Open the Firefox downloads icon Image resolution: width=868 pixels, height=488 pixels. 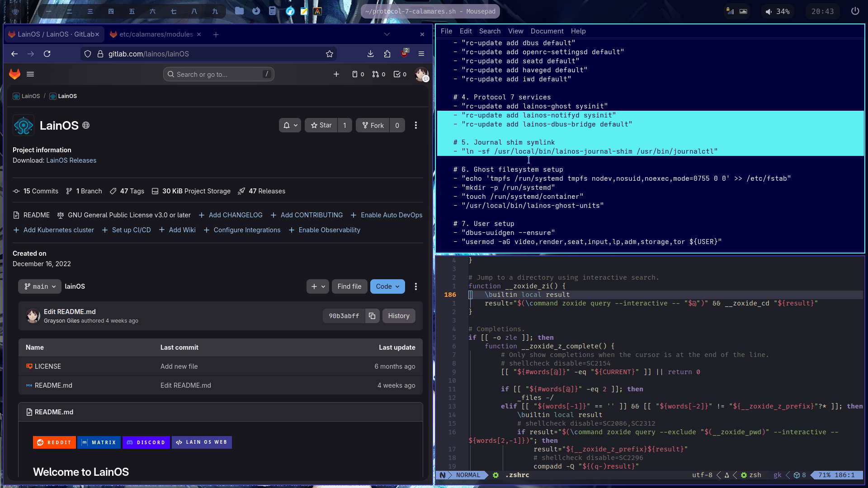point(370,54)
